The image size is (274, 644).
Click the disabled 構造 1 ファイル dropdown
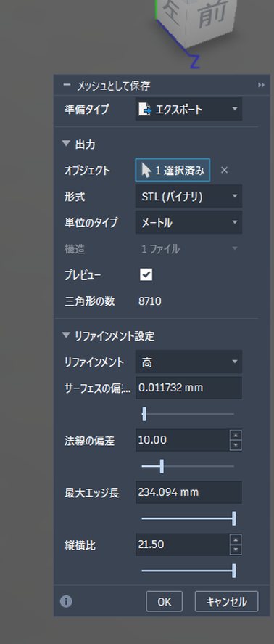point(188,249)
